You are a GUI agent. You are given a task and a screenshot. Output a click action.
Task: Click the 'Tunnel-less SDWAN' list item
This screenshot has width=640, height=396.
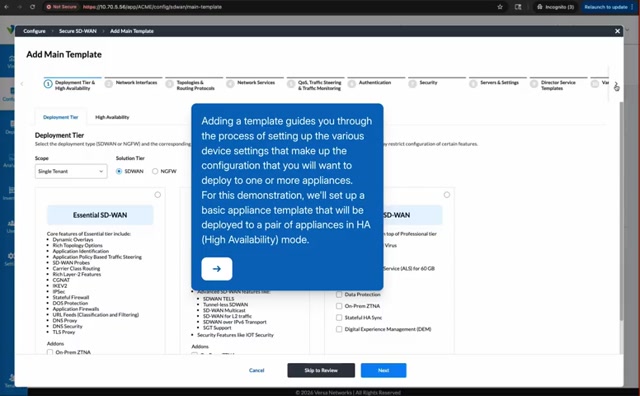pos(225,305)
